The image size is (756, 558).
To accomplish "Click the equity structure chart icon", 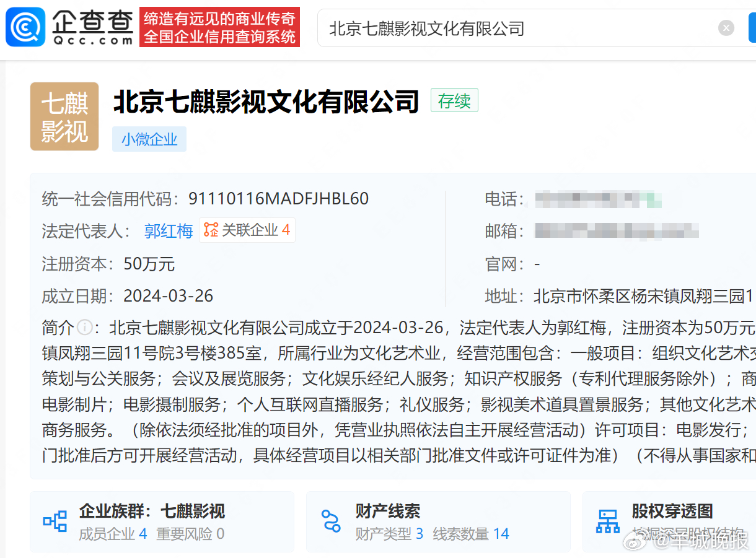I will (x=607, y=521).
